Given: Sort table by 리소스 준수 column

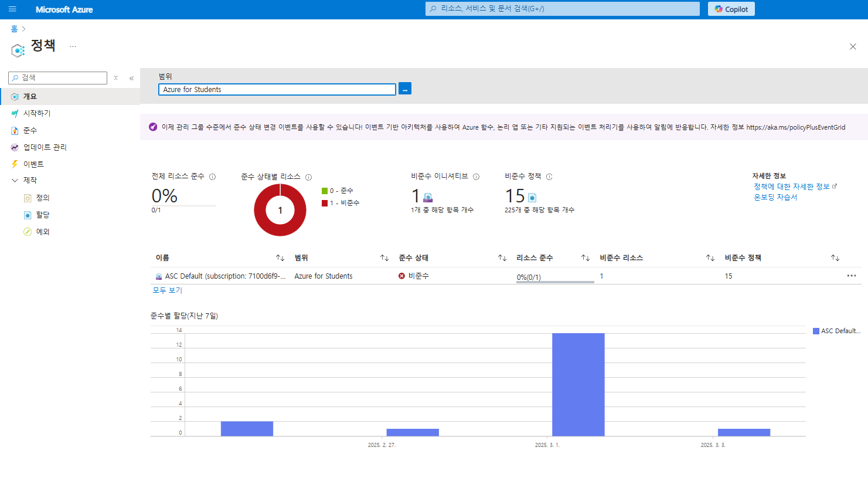Looking at the screenshot, I should point(586,258).
